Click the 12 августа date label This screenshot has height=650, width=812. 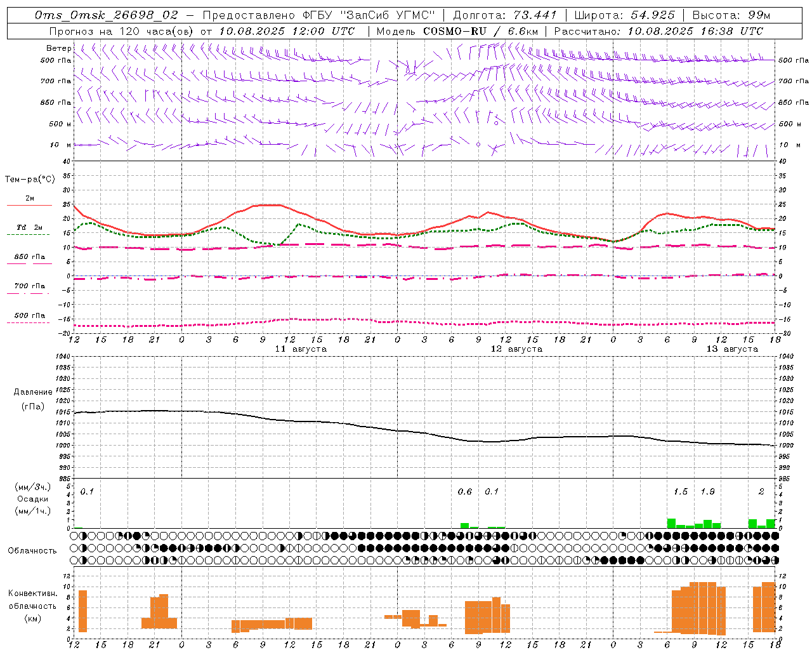click(516, 349)
